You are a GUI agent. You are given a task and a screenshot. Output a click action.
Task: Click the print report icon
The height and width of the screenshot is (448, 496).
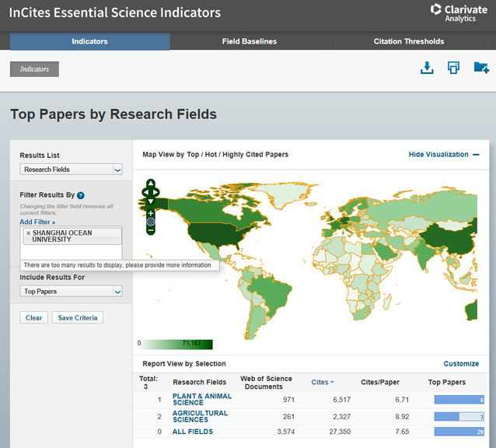click(x=453, y=68)
